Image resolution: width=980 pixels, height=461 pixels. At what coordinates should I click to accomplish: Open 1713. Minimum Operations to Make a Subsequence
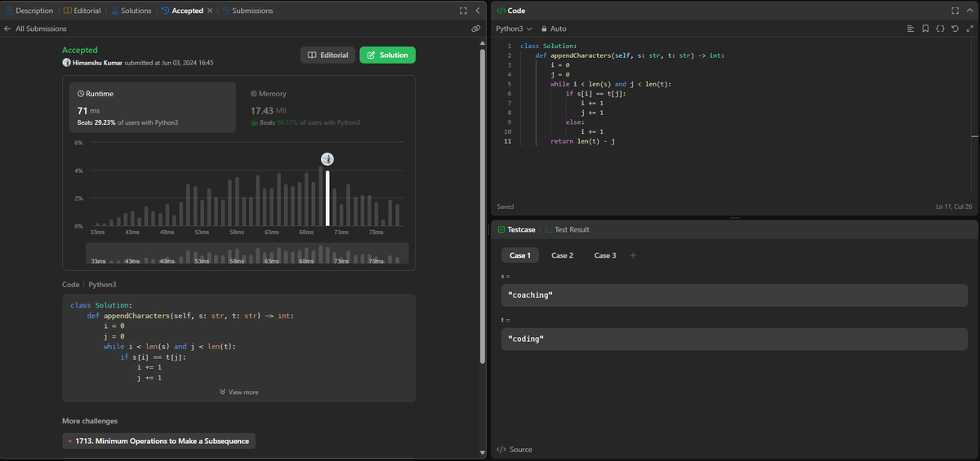tap(158, 441)
